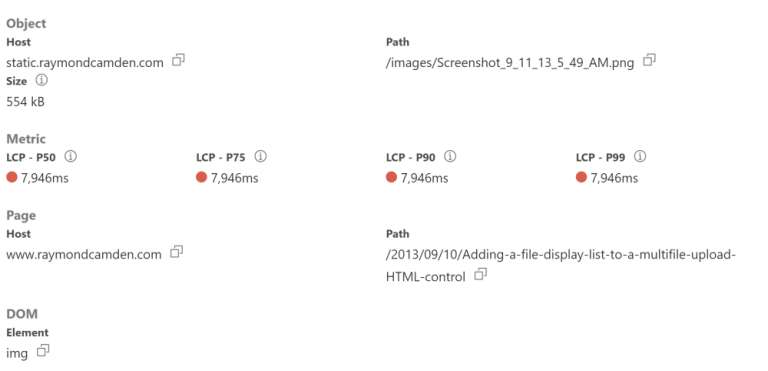
Task: Click the /2013/09/10/Adding-a-file-display-list page path text
Action: (x=561, y=266)
